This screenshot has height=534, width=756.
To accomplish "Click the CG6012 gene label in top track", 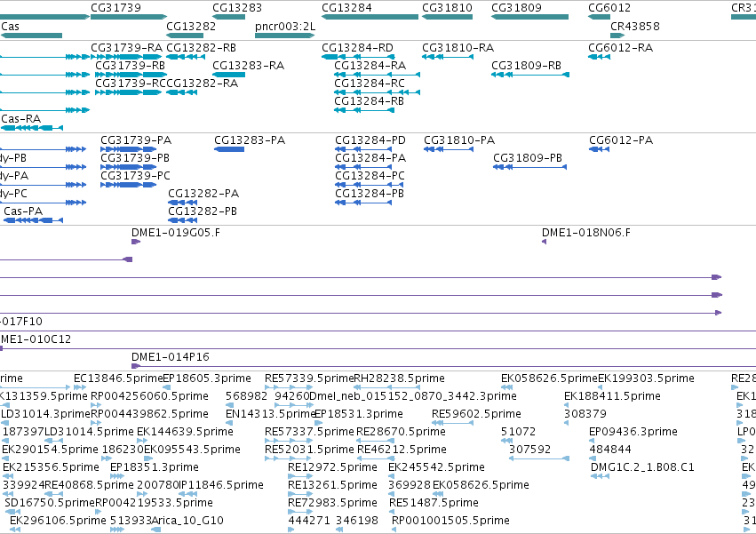I will pos(609,8).
